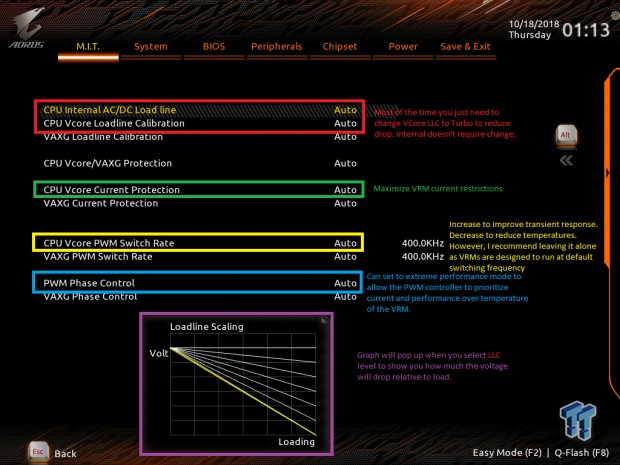
Task: Launch Q-Flash (F8)
Action: click(582, 453)
